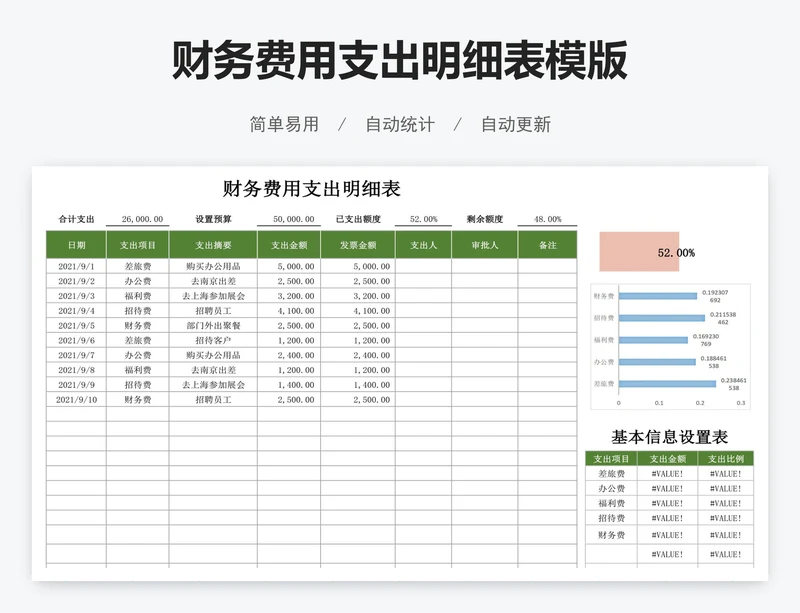800x613 pixels.
Task: Select 去上海参加展会 in the 2021/9/9 row
Action: click(213, 385)
